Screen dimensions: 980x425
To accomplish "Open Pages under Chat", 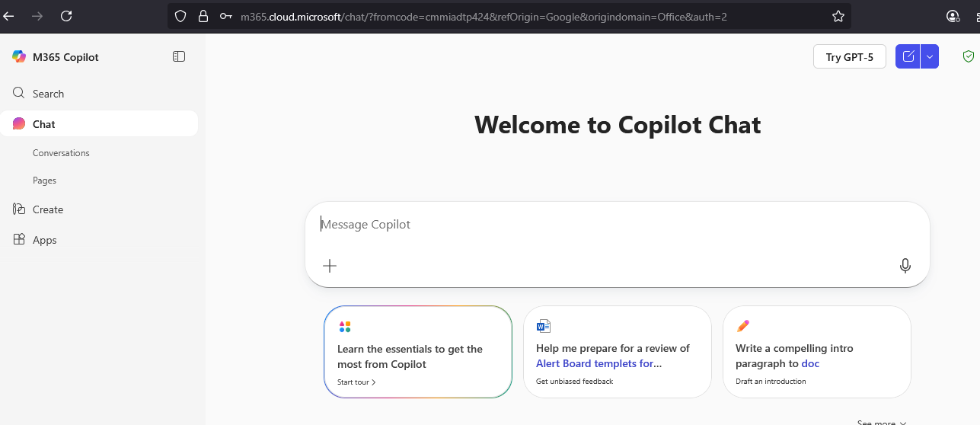I will point(44,181).
